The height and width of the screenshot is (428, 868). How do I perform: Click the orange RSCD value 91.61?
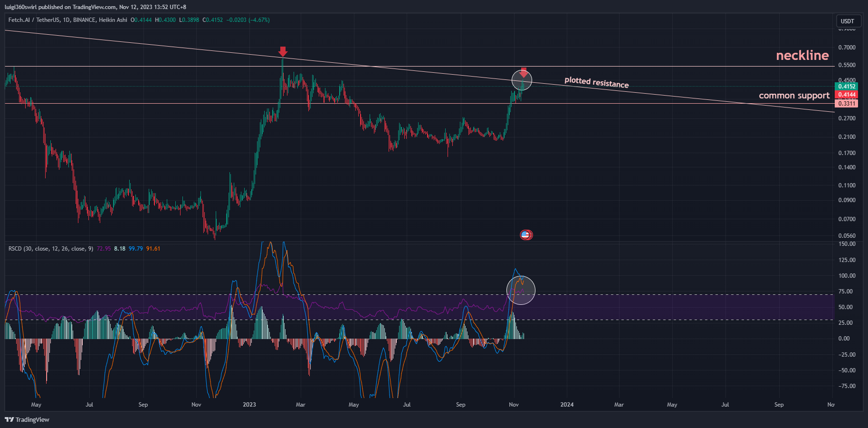(153, 249)
